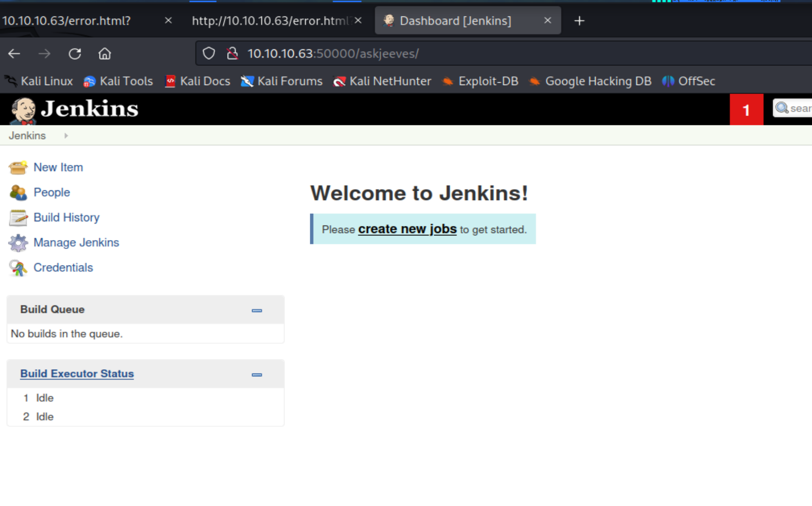Open the Kali Docs bookmark
Image resolution: width=812 pixels, height=506 pixels.
tap(198, 81)
